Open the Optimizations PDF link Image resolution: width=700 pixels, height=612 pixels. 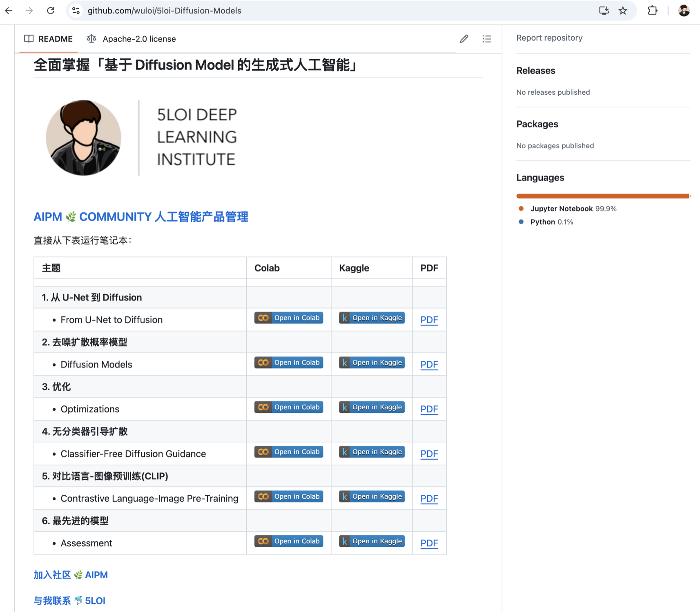click(429, 409)
